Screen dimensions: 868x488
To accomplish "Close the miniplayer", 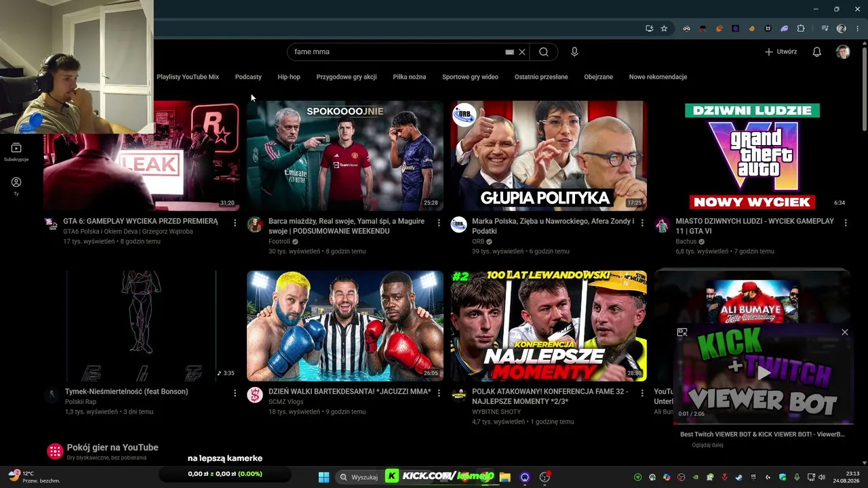I will point(845,332).
